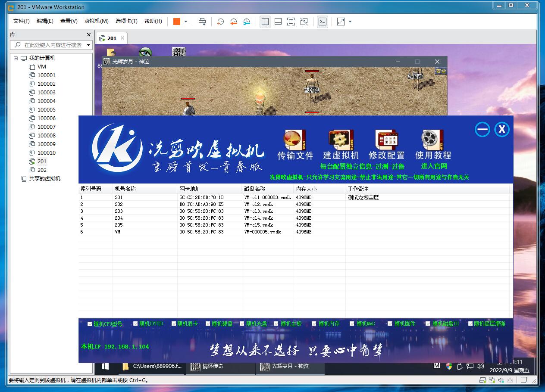Click the library search input field

[52, 45]
